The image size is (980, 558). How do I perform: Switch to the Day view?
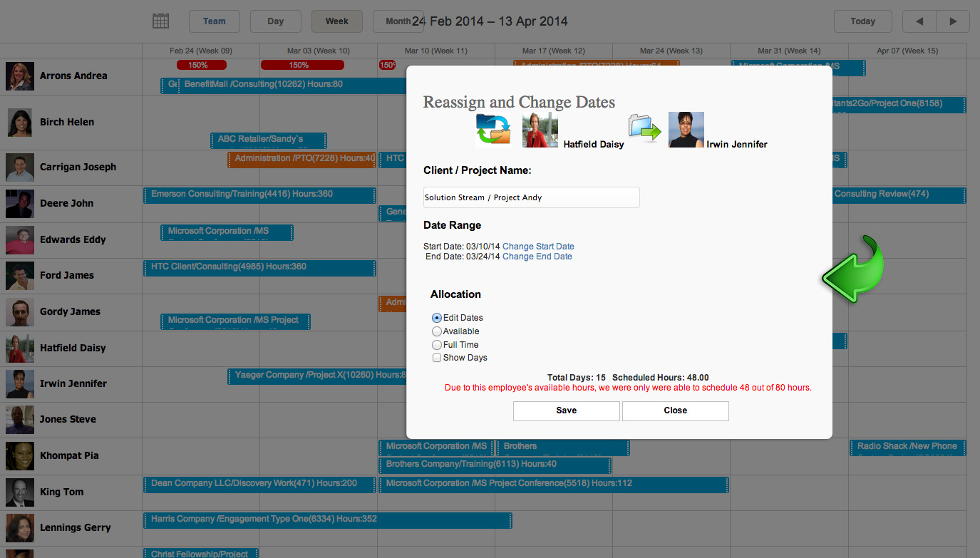(275, 21)
